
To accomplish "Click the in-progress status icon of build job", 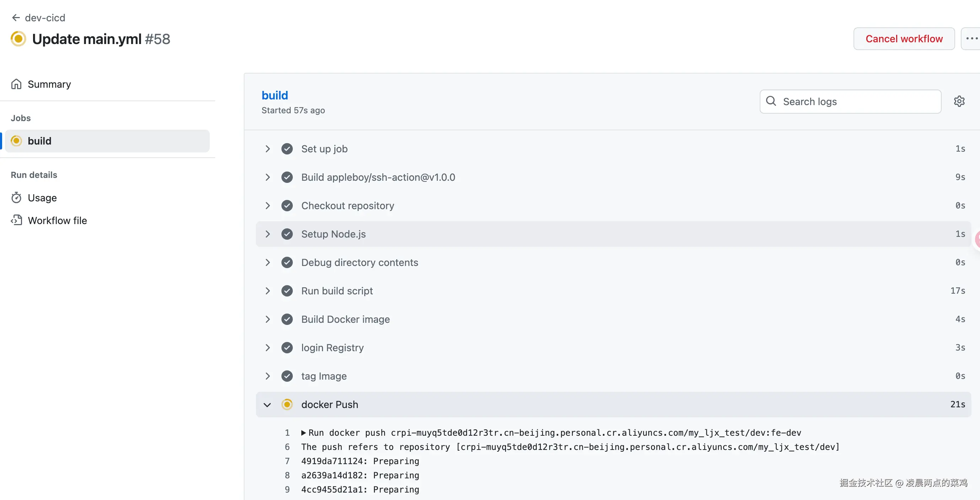I will tap(16, 141).
